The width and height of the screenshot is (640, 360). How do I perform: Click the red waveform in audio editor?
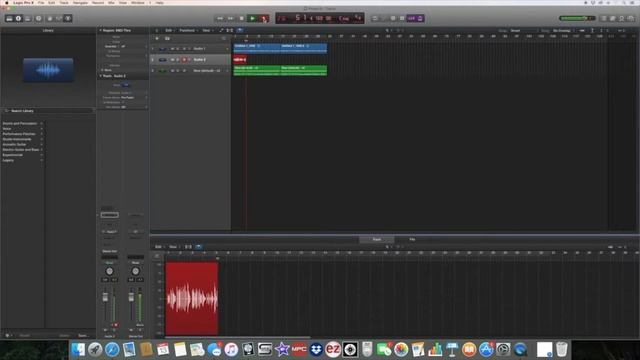(x=192, y=299)
